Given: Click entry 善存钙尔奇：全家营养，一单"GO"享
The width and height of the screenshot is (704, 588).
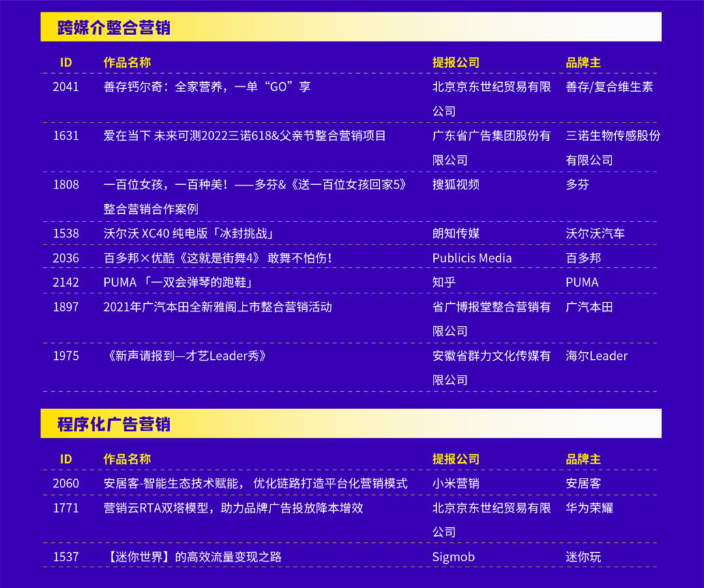Looking at the screenshot, I should pos(207,87).
